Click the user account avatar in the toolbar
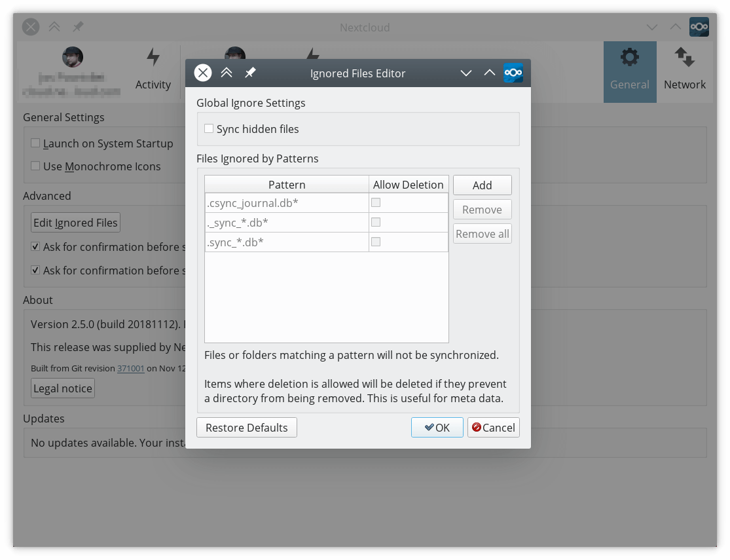 [73, 58]
